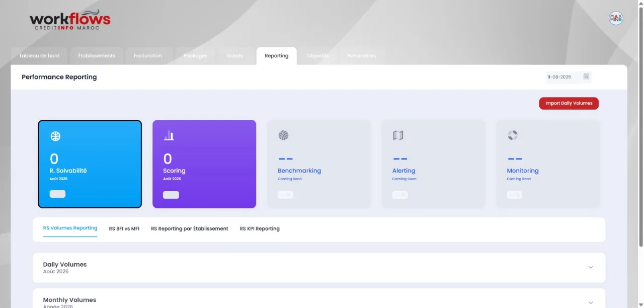Open the Facturation tab

click(x=148, y=56)
